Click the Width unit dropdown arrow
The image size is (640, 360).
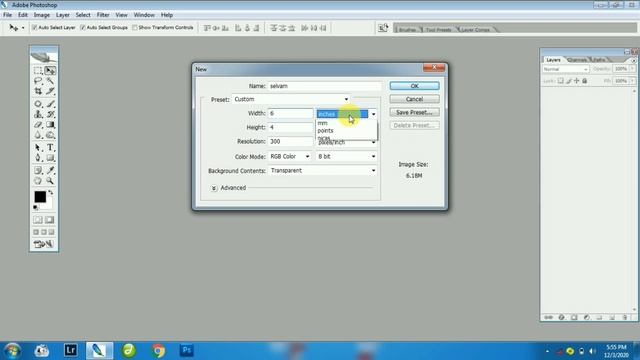[373, 114]
